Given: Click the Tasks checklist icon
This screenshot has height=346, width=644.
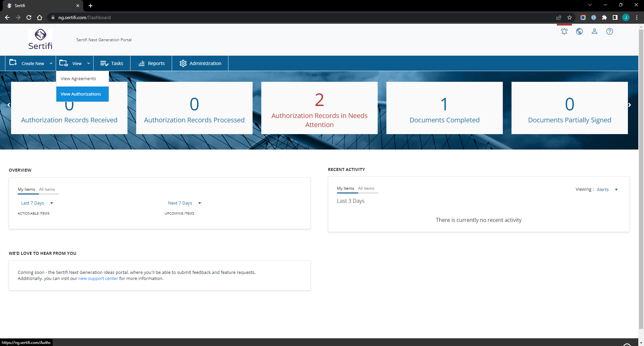Looking at the screenshot, I should pos(104,63).
